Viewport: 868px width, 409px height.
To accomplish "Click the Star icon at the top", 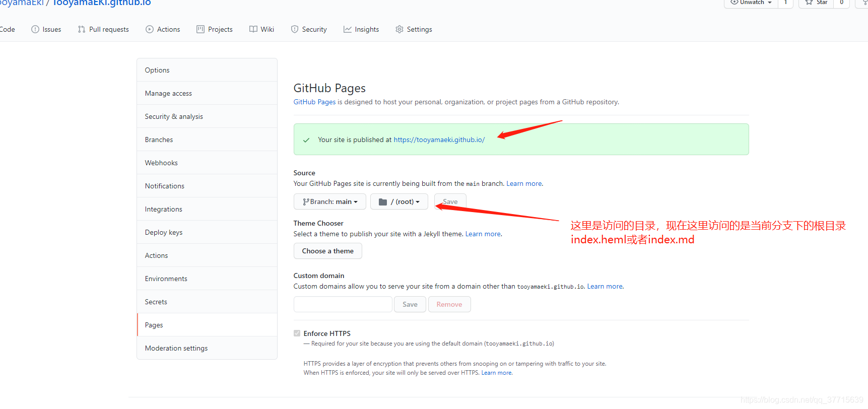I will coord(809,2).
